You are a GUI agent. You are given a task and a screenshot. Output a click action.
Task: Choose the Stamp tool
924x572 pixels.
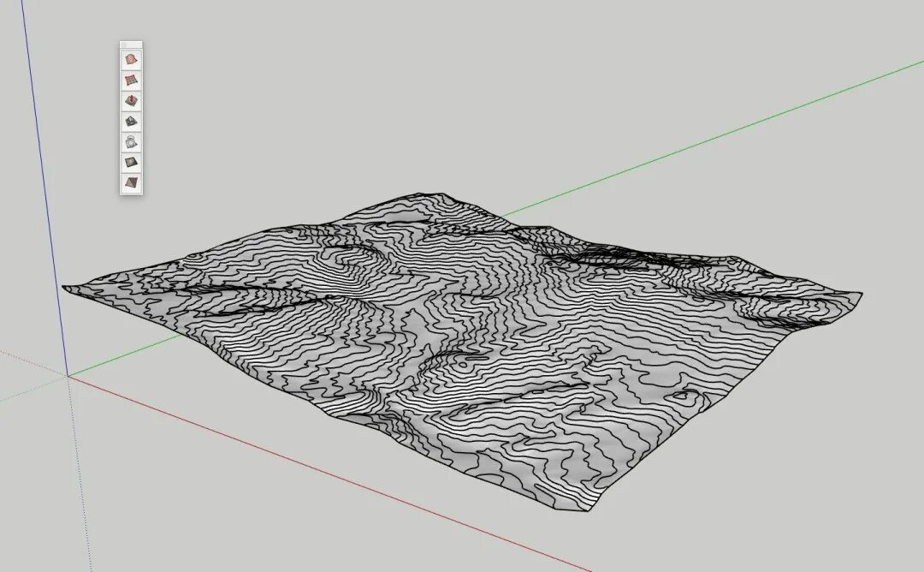130,123
